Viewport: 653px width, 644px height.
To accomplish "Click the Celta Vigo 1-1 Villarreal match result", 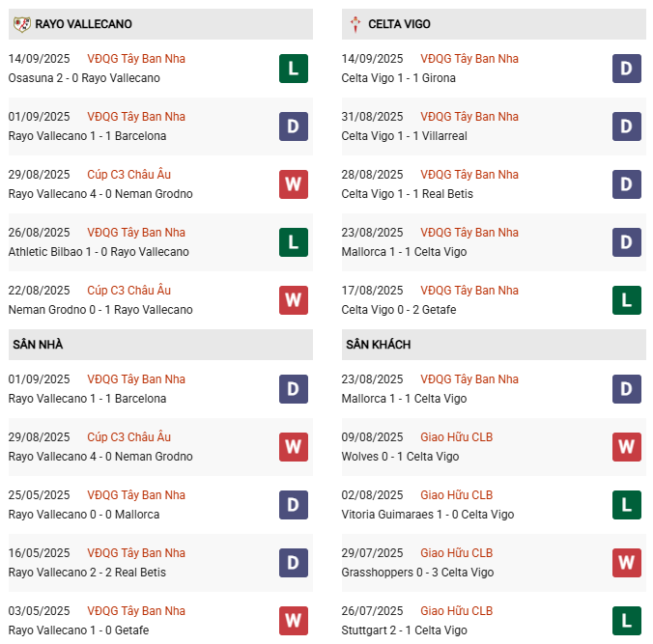I will [405, 136].
